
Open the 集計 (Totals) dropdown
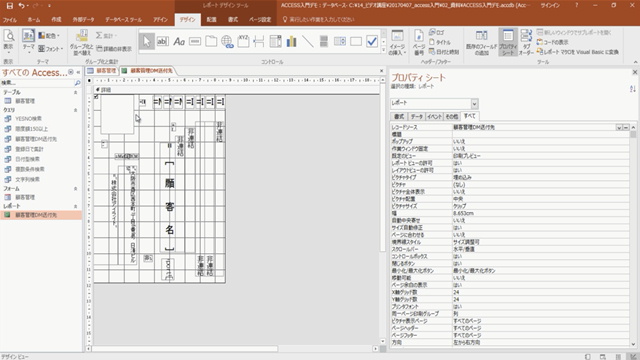[x=106, y=36]
